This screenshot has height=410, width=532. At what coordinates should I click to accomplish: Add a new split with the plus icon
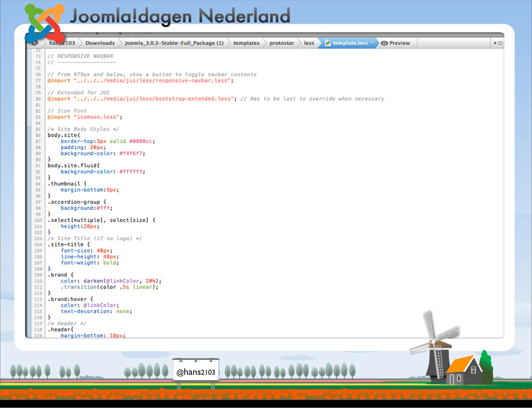tap(498, 43)
